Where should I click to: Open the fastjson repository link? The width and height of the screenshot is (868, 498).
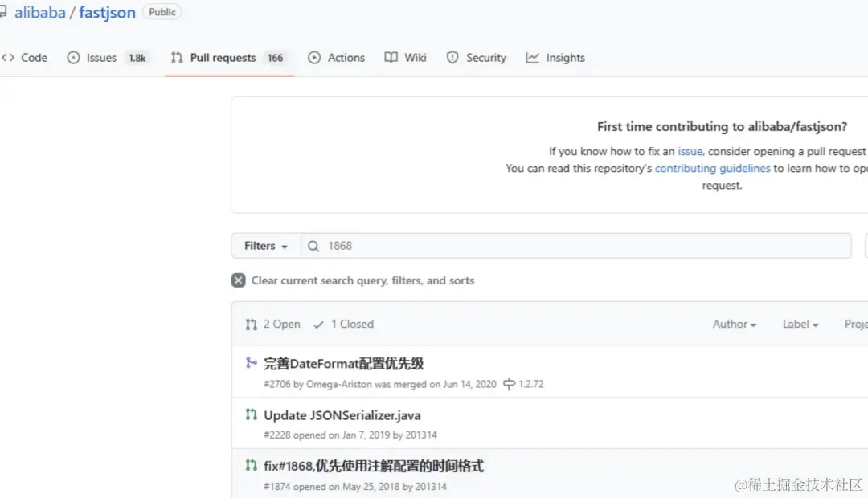[107, 12]
